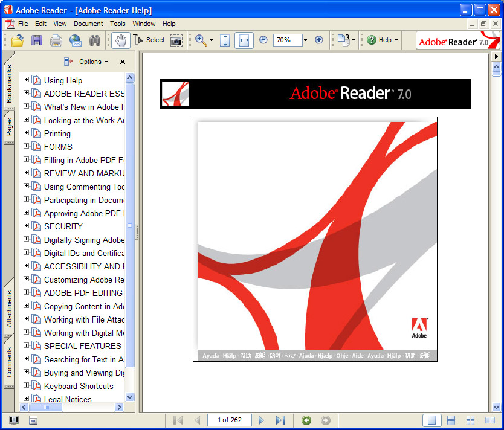Screen dimensions: 504x430
Task: Switch to Single Page layout
Action: (x=431, y=420)
